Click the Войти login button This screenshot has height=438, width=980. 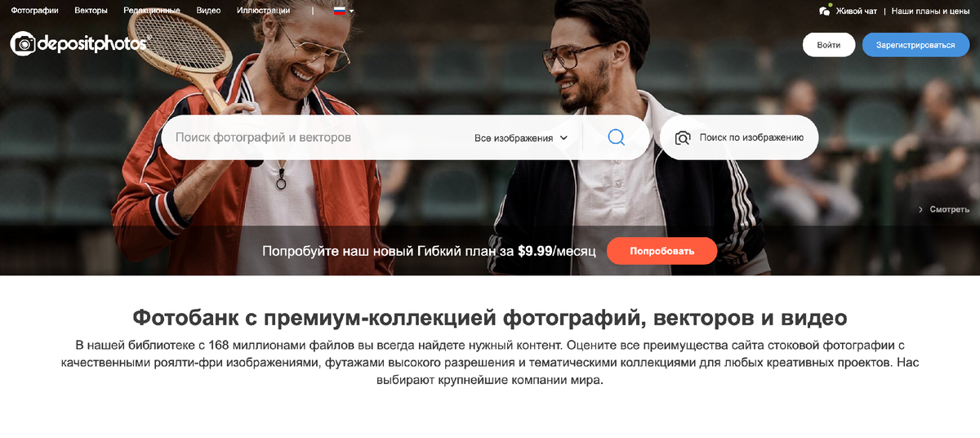coord(829,45)
